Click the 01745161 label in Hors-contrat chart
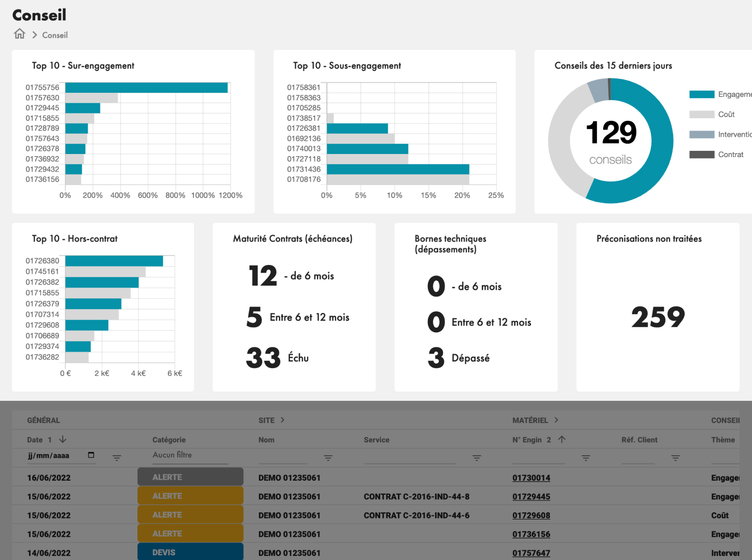This screenshot has height=560, width=752. [43, 271]
